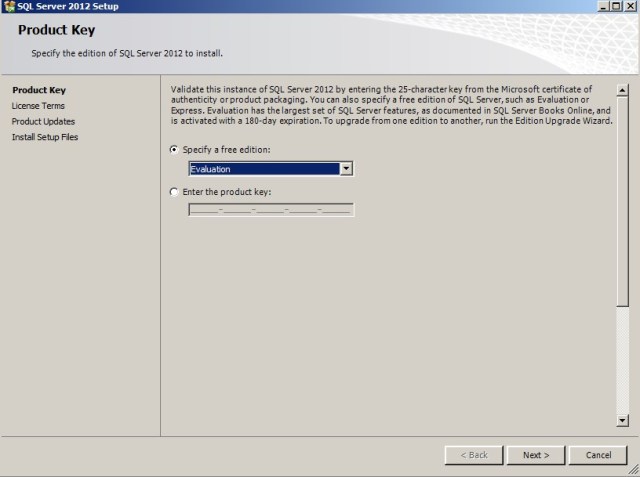This screenshot has width=640, height=477.
Task: Click the window resize grip corner
Action: tap(633, 470)
